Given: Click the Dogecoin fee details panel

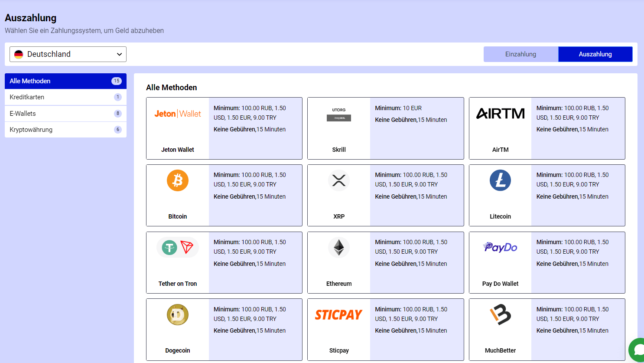Looking at the screenshot, I should click(255, 330).
